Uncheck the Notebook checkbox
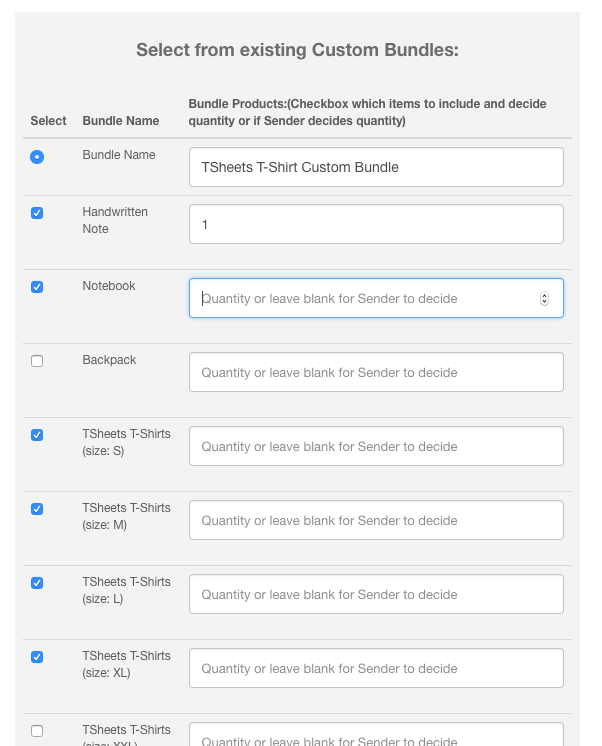The image size is (602, 746). 37,287
